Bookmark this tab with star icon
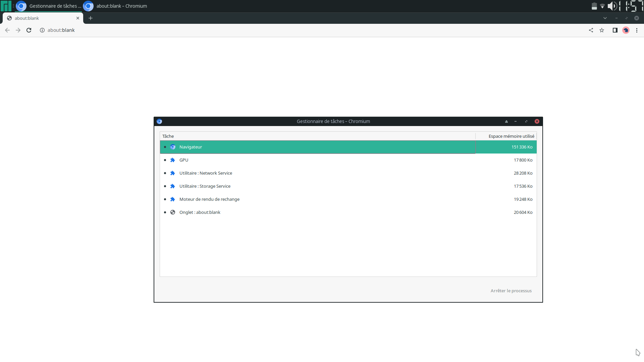The image size is (644, 362). pos(602,30)
